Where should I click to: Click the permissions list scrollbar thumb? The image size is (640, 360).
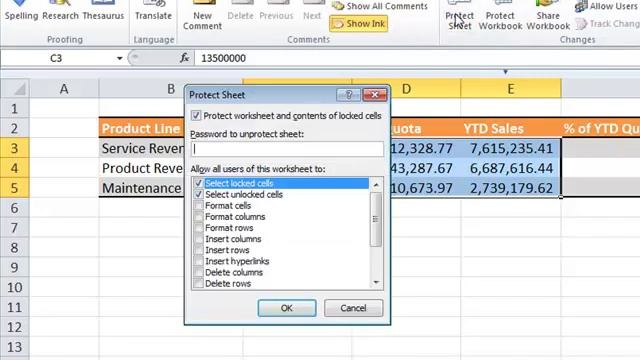(x=376, y=220)
